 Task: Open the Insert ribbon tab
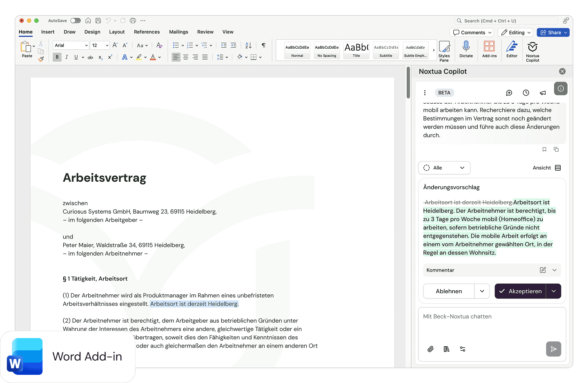(x=48, y=32)
